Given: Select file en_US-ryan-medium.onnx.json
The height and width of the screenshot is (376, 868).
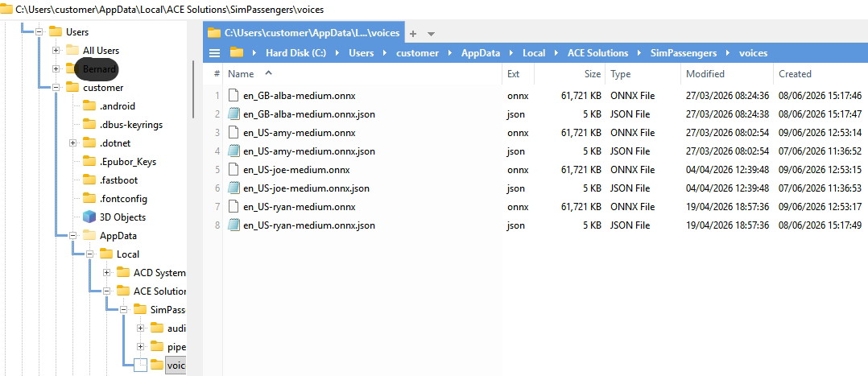Looking at the screenshot, I should tap(309, 225).
